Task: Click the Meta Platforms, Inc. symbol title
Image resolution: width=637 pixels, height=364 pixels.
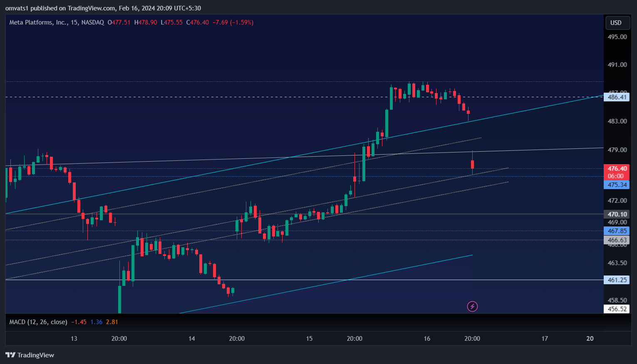Action: (x=38, y=22)
